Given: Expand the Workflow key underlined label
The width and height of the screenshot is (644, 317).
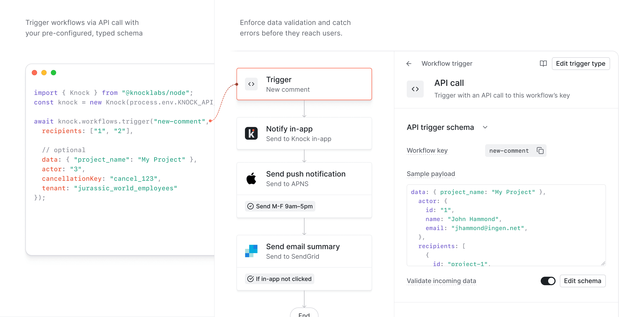Looking at the screenshot, I should pyautogui.click(x=427, y=150).
